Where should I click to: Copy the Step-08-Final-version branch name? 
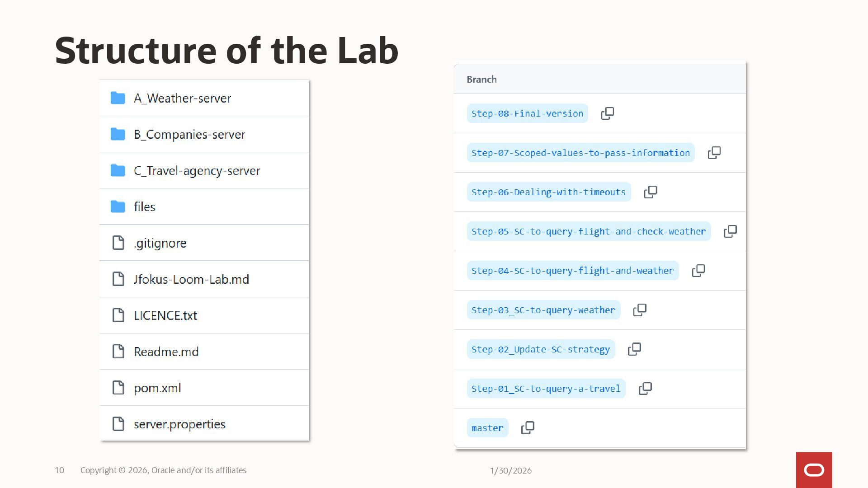[x=607, y=113]
